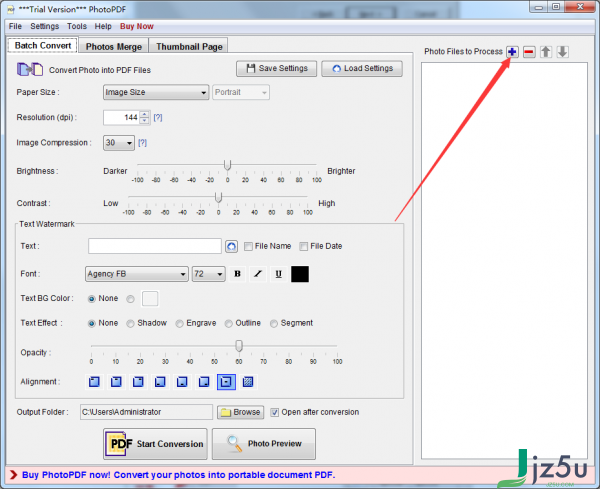
Task: Move photo down with the down arrow icon
Action: coord(562,52)
